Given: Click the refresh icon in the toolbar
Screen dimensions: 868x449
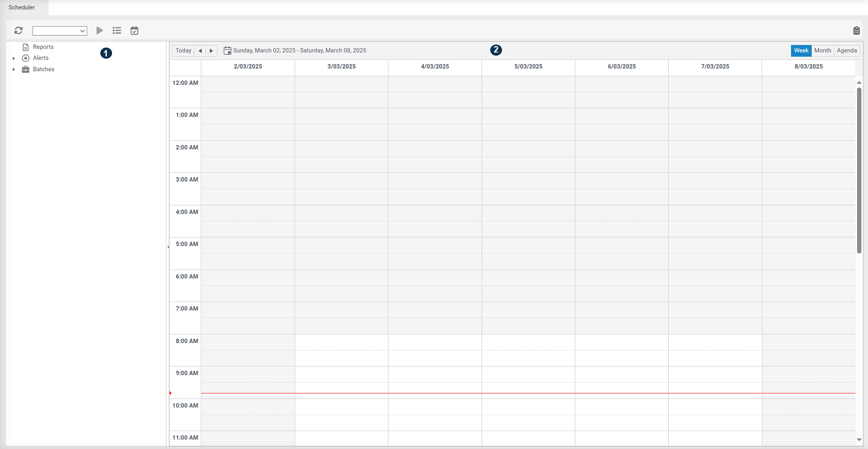Looking at the screenshot, I should click(19, 30).
